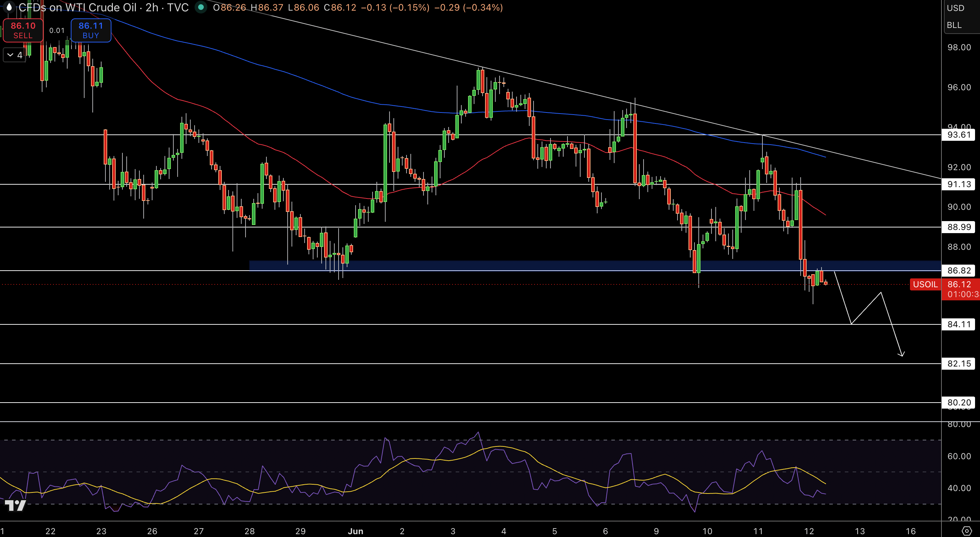Select the 93.61 horizontal line price label
Image resolution: width=980 pixels, height=537 pixels.
click(x=958, y=135)
